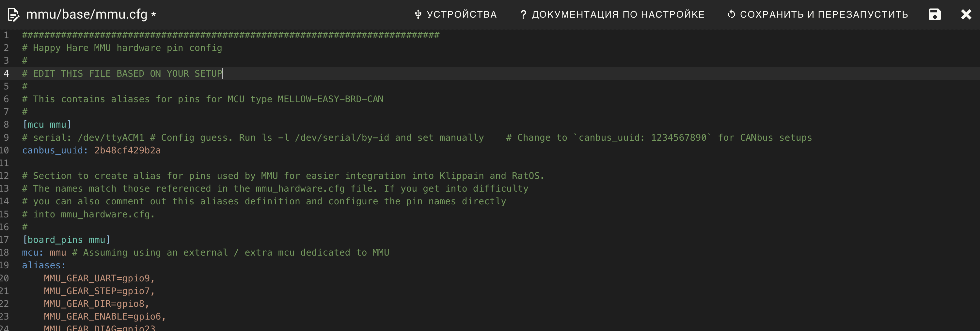Click the question mark documentation icon
Image resolution: width=980 pixels, height=331 pixels.
[x=523, y=14]
